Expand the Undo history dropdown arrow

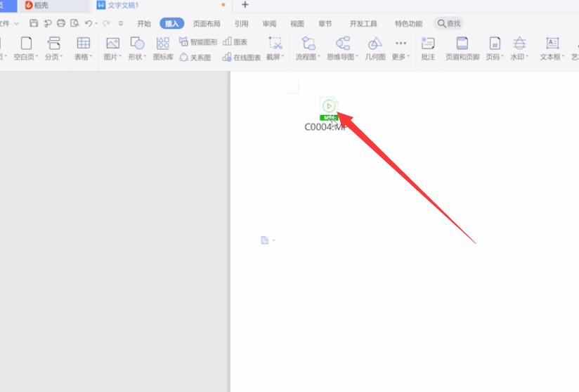click(96, 24)
